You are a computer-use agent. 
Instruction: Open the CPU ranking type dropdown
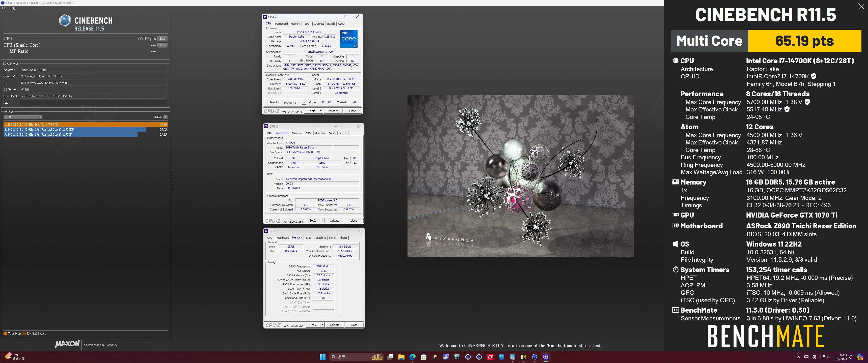click(23, 117)
